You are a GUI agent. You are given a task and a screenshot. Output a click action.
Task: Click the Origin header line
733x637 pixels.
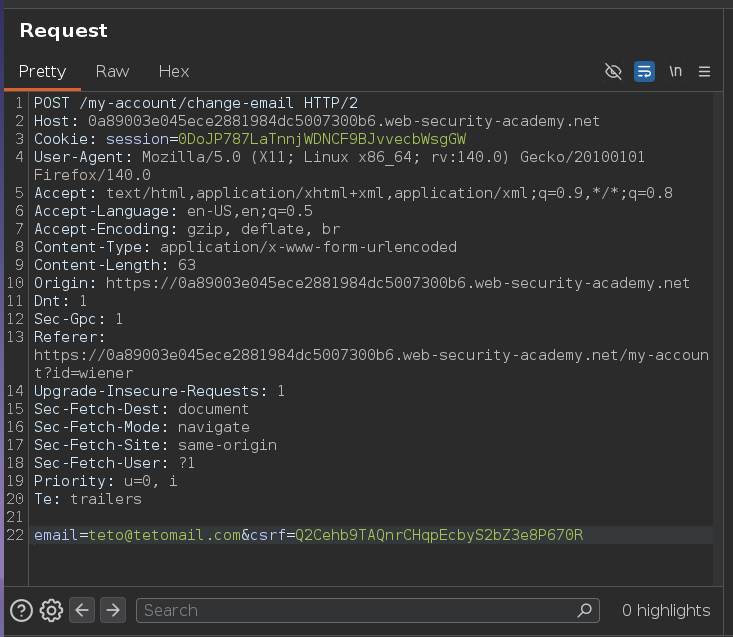click(x=362, y=283)
